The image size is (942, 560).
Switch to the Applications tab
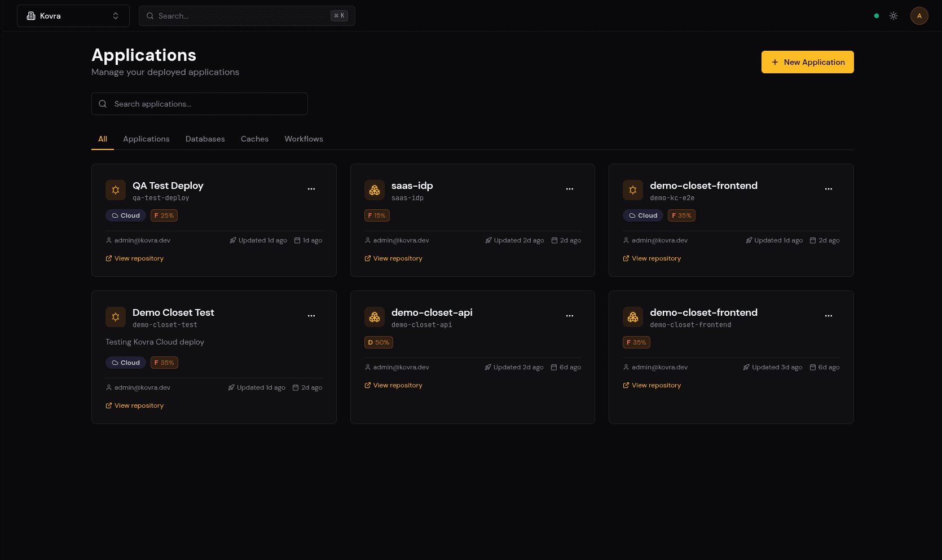click(146, 139)
